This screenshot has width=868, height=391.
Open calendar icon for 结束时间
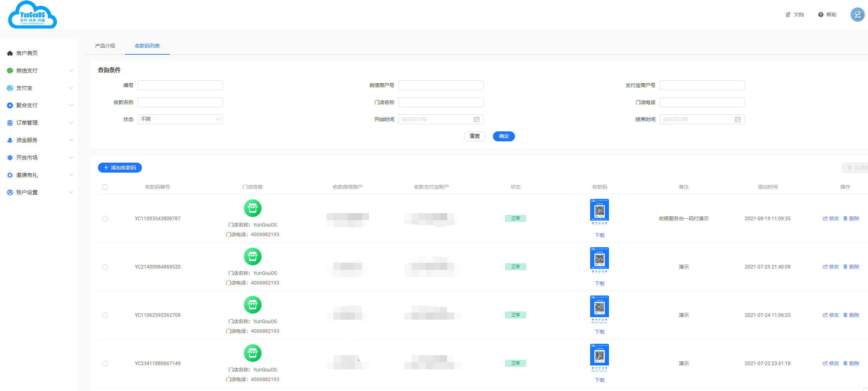737,119
